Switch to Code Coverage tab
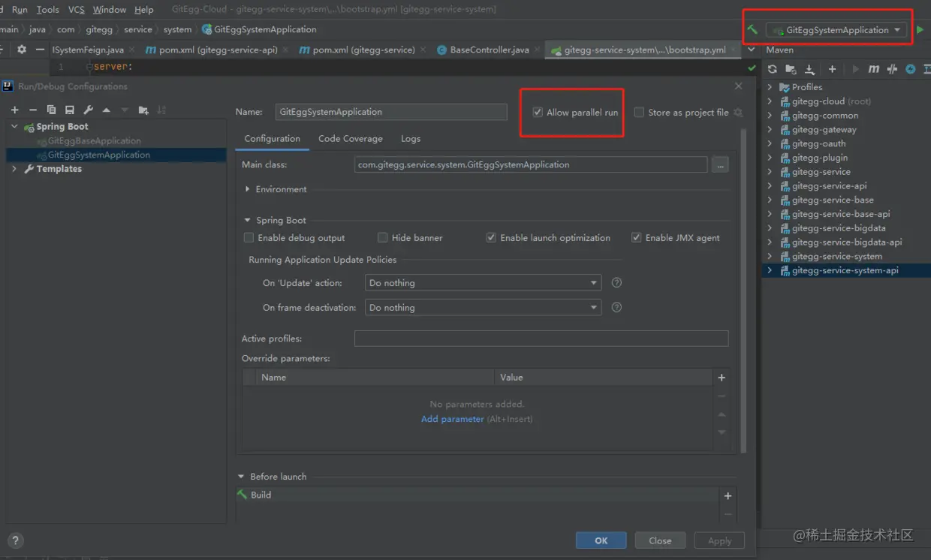The image size is (931, 560). (351, 139)
